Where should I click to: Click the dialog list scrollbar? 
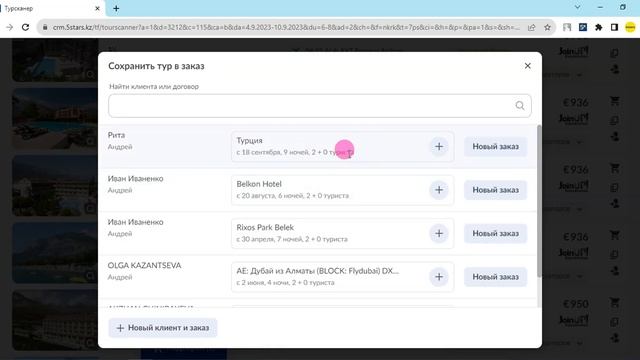click(x=539, y=201)
